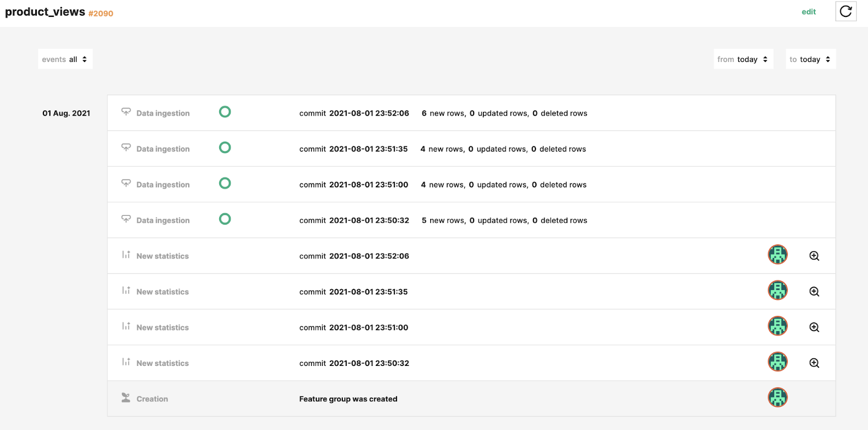The image size is (868, 430).
Task: Click user avatar on 23:50:32 statistics row
Action: pos(777,362)
